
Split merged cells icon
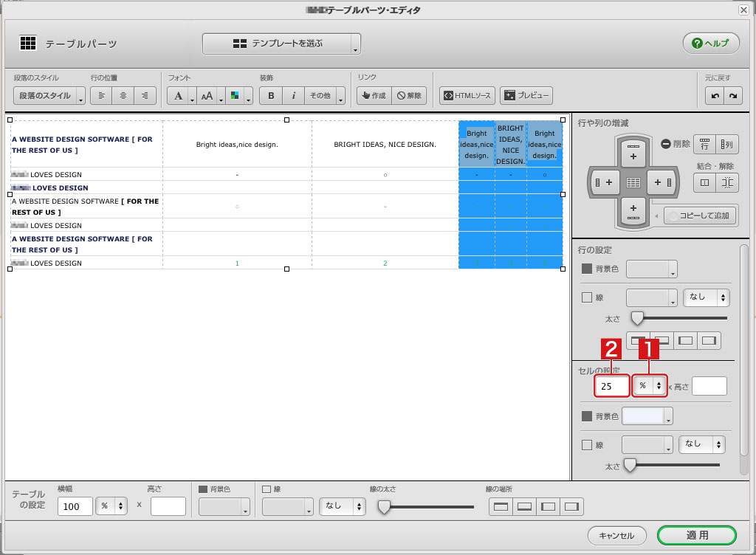tap(727, 182)
